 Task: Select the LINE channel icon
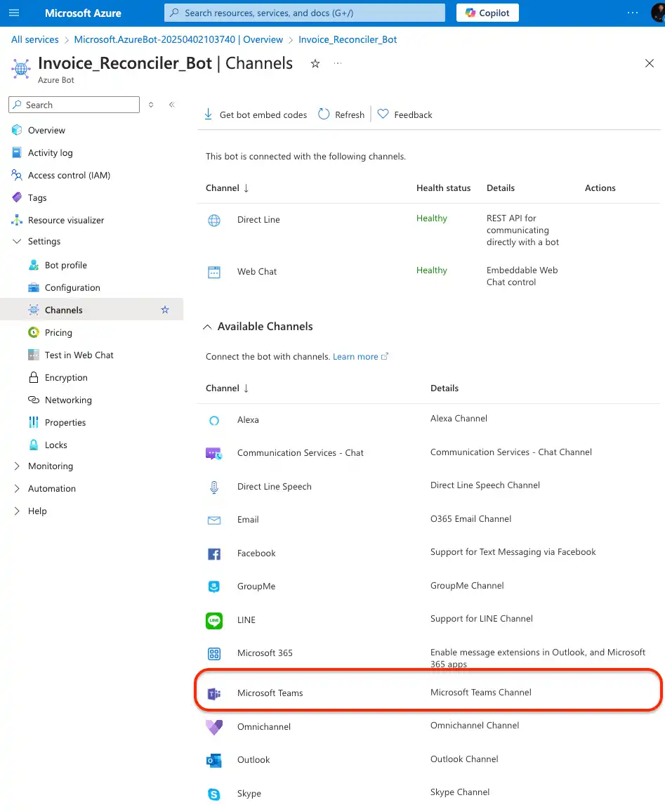(x=214, y=620)
